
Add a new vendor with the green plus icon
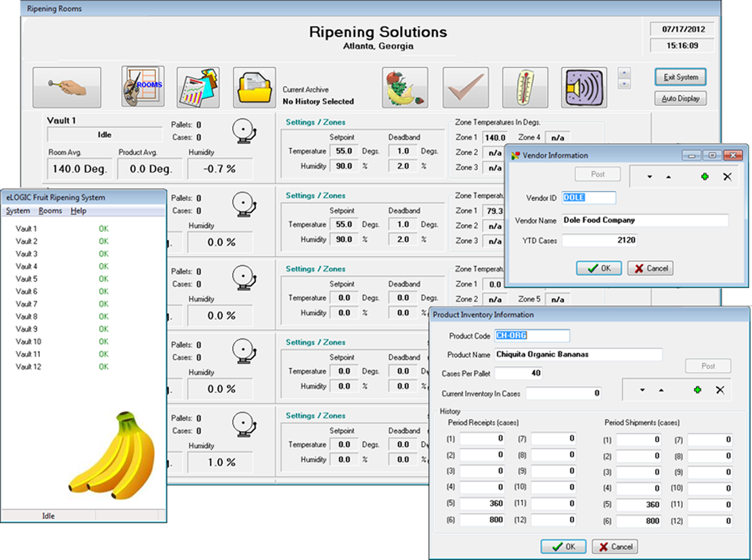[705, 176]
